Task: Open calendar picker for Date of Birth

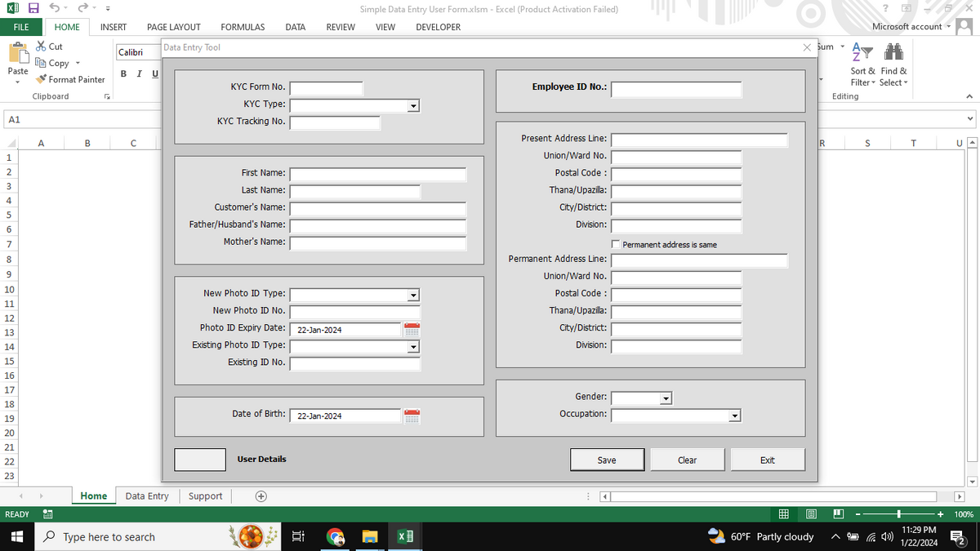Action: point(412,415)
